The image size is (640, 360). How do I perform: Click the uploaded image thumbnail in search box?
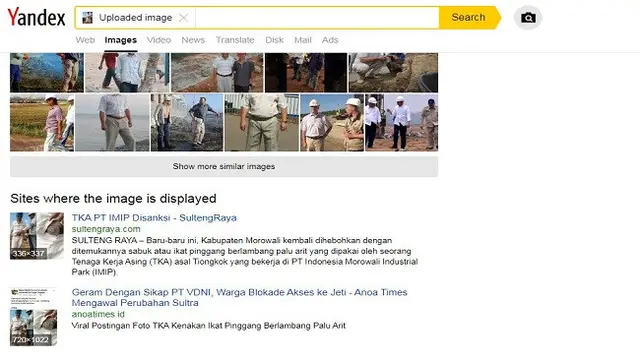87,18
